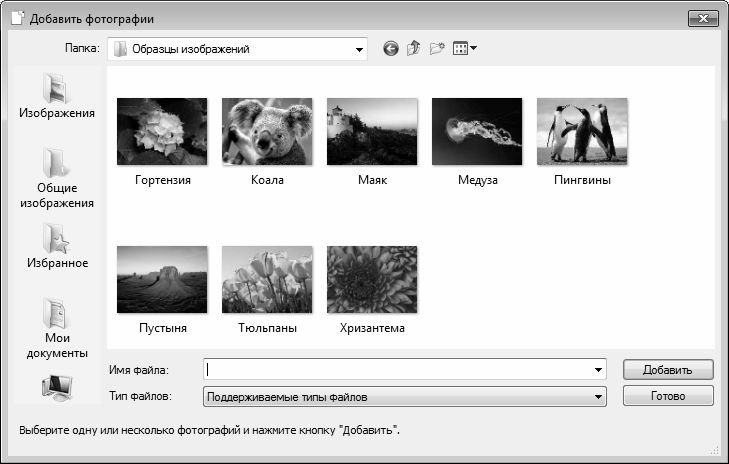Select the Маяк photo thumbnail
729x464 pixels.
[372, 131]
